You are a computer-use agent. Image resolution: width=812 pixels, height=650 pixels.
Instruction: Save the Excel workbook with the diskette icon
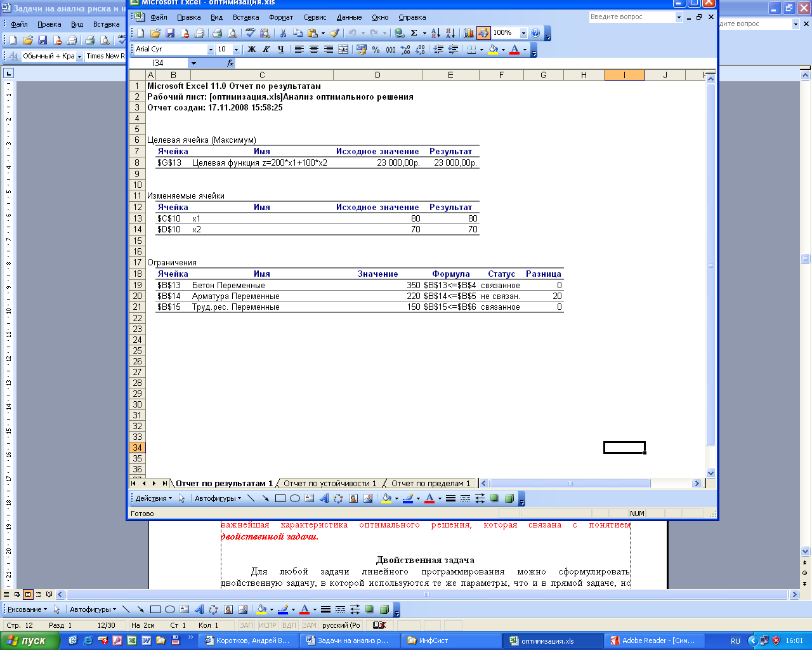coord(170,33)
